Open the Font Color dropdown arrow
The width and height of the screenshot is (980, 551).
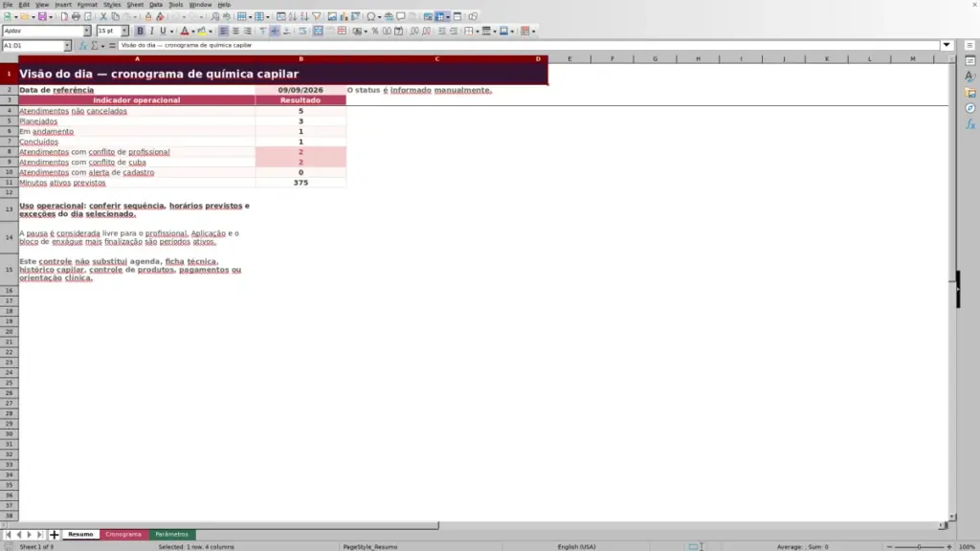click(x=193, y=32)
